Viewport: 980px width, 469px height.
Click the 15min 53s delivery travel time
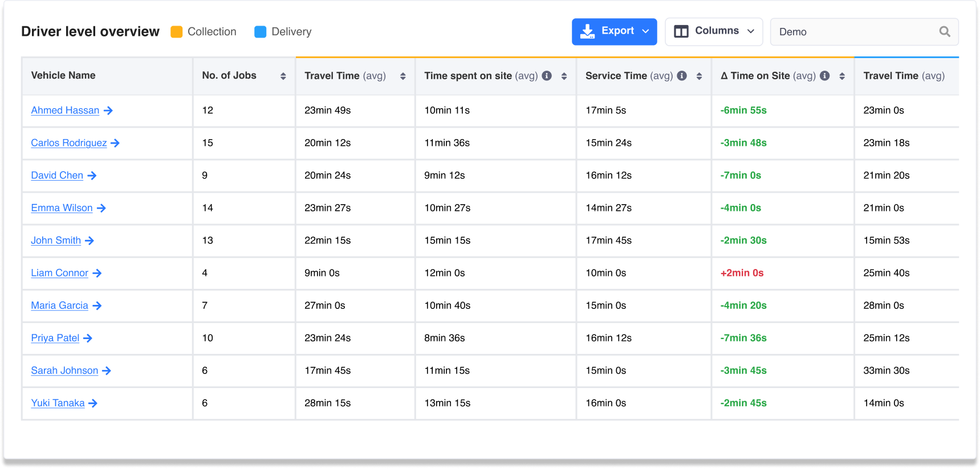coord(887,240)
